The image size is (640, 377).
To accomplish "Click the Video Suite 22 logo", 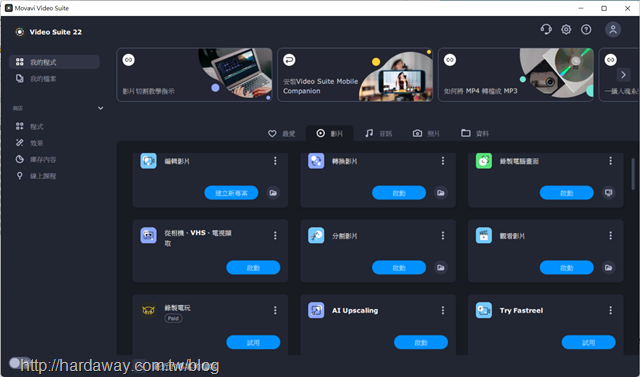I will coord(20,32).
